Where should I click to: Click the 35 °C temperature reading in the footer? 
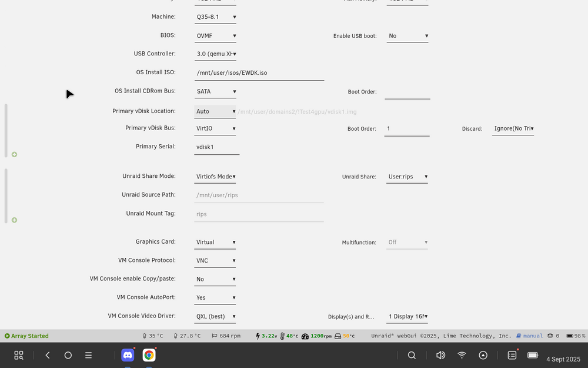click(x=153, y=336)
